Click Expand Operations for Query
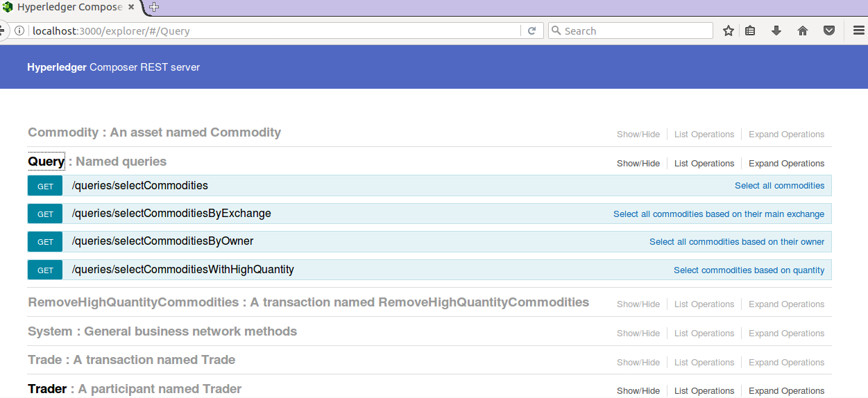This screenshot has width=868, height=398. click(x=787, y=164)
